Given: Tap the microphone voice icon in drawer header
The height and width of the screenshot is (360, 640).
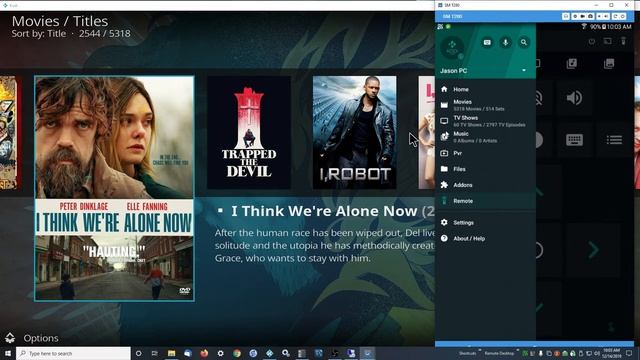Looking at the screenshot, I should coord(505,42).
